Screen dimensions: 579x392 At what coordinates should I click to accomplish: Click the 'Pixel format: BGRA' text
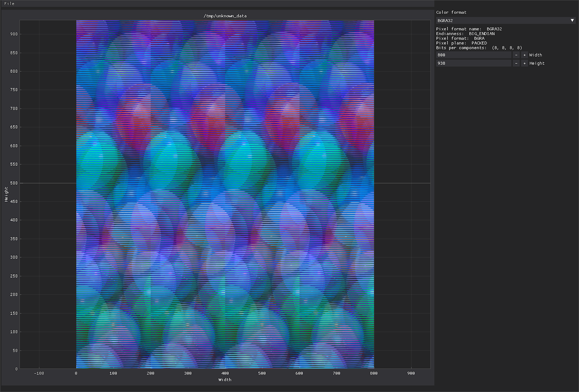click(x=460, y=38)
